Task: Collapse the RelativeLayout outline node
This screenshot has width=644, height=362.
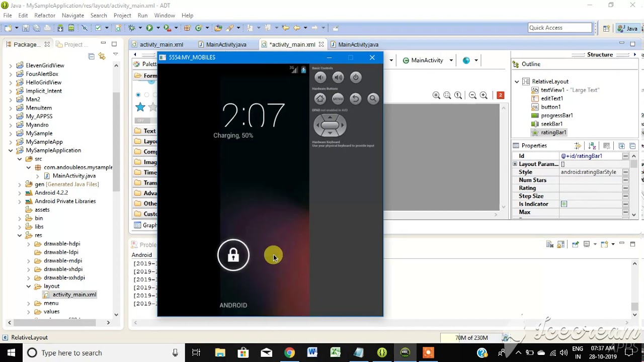Action: tap(517, 81)
